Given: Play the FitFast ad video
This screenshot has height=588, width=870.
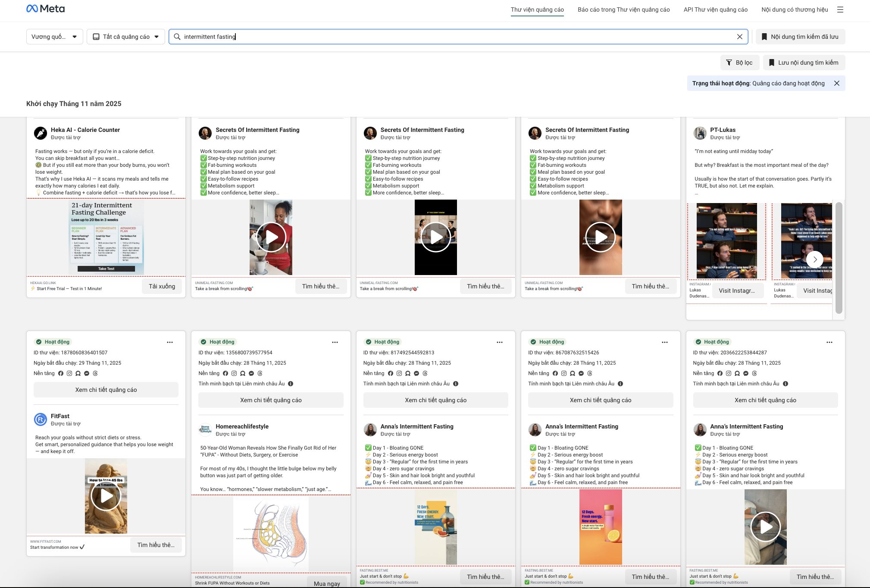Looking at the screenshot, I should click(x=106, y=496).
